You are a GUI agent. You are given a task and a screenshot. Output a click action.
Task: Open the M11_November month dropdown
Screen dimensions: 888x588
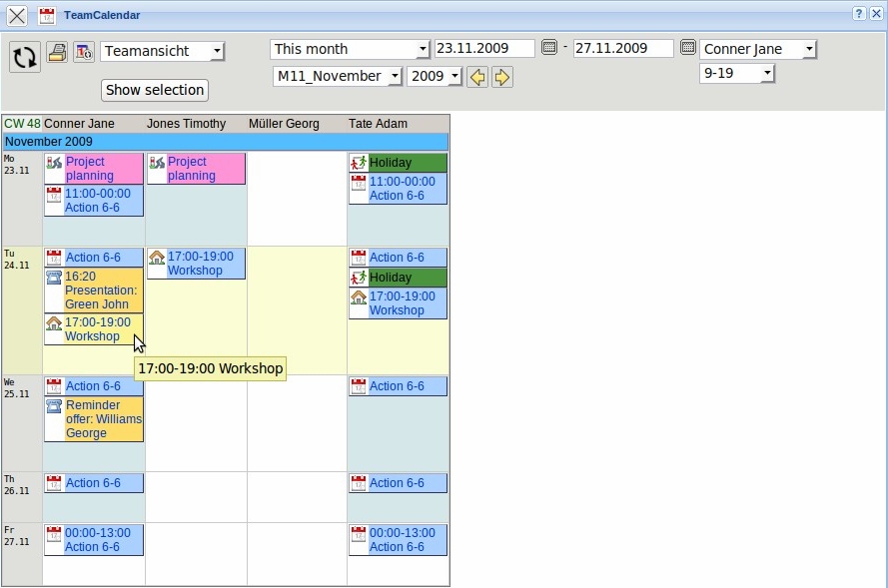pos(338,76)
